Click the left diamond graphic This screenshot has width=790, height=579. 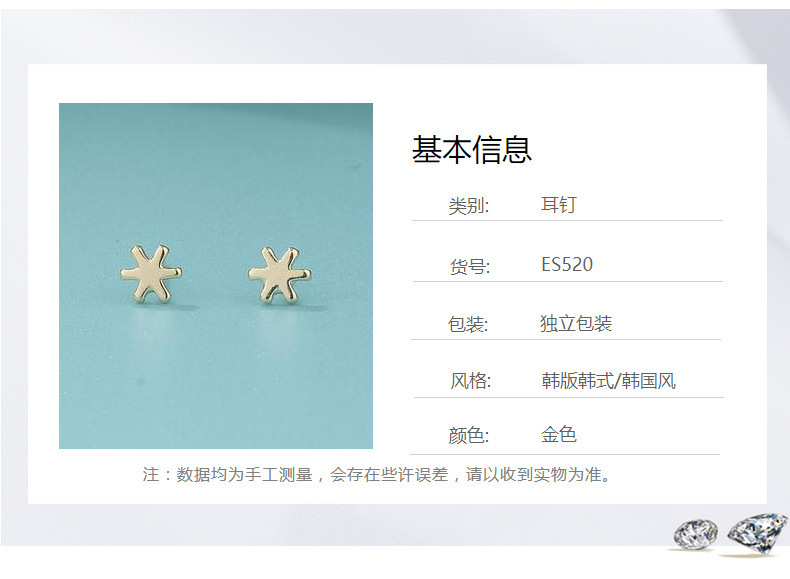(x=696, y=534)
